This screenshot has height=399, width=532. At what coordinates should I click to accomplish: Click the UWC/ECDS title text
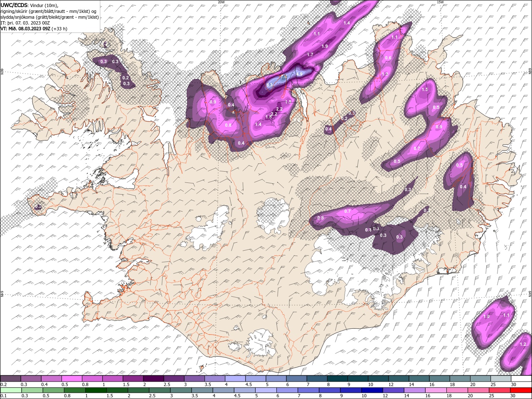15,5
